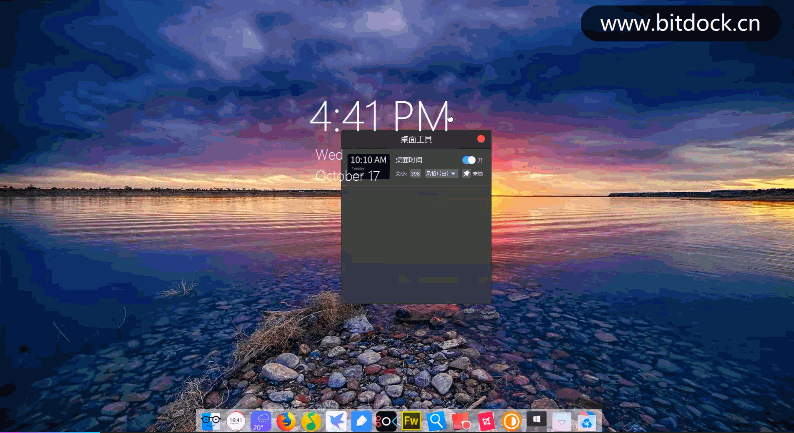Screen dimensions: 794x433
Task: Open the orange circle app icon in dock
Action: click(x=511, y=421)
